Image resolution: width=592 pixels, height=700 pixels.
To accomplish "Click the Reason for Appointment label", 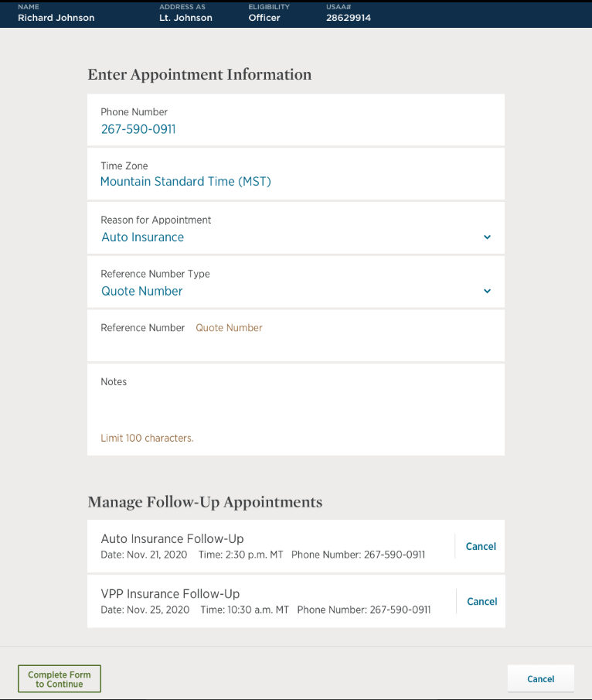I will [155, 220].
